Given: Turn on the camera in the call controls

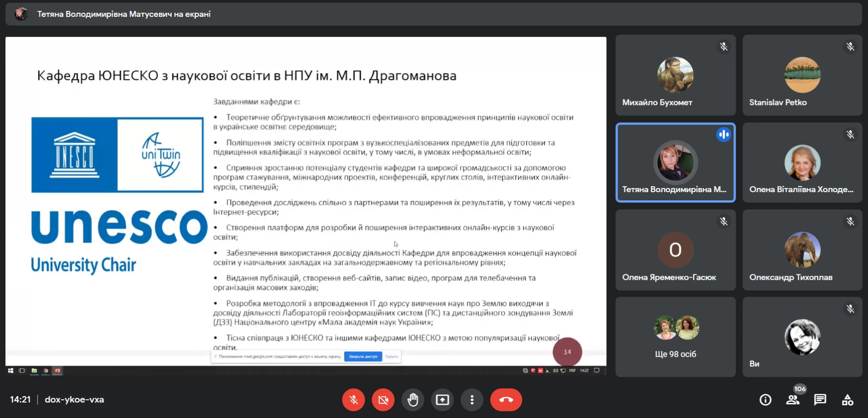Looking at the screenshot, I should pyautogui.click(x=383, y=400).
